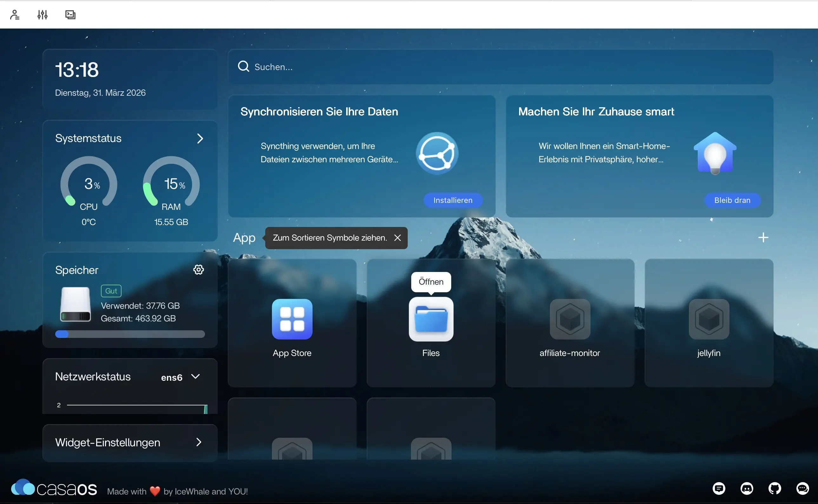The width and height of the screenshot is (818, 504).
Task: Open the account profile icon
Action: (14, 15)
